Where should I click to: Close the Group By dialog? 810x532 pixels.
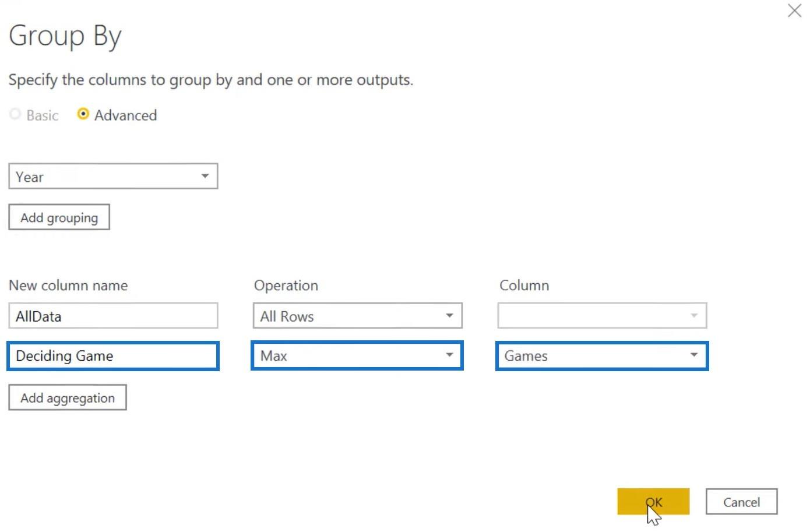tap(794, 10)
